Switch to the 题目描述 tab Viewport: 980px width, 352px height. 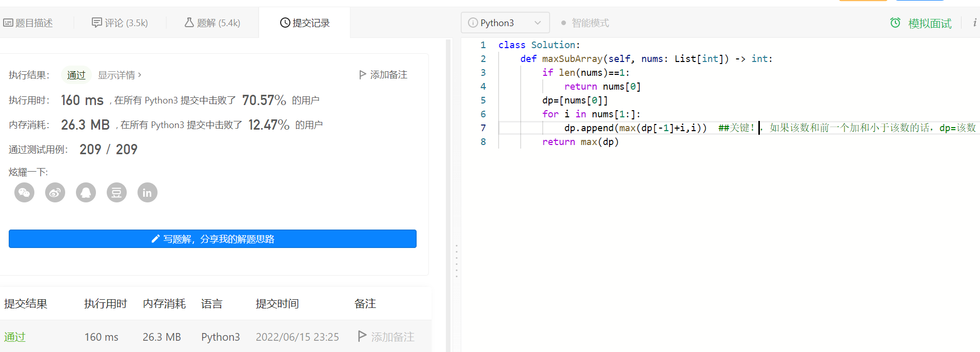(28, 23)
